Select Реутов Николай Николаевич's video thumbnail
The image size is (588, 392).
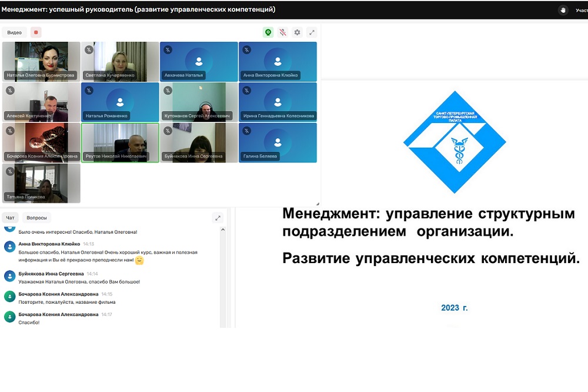click(120, 142)
